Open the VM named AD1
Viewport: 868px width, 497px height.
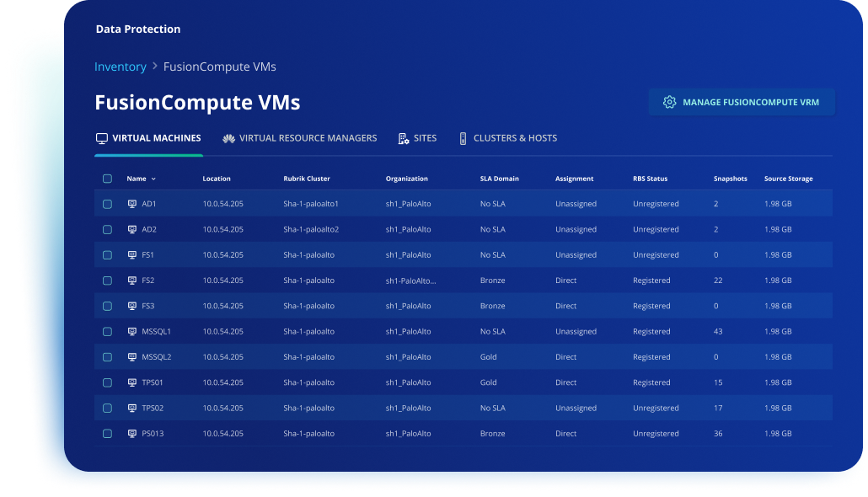[149, 204]
